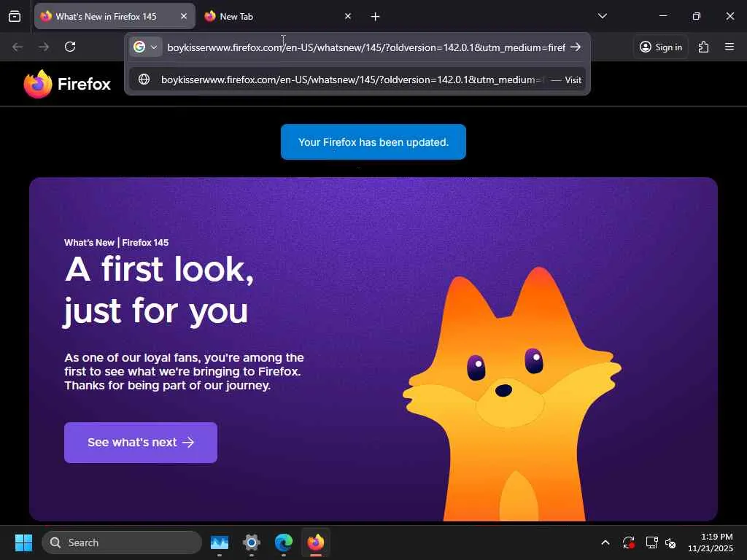Image resolution: width=747 pixels, height=560 pixels.
Task: Open the Settings gear app in taskbar
Action: [252, 542]
